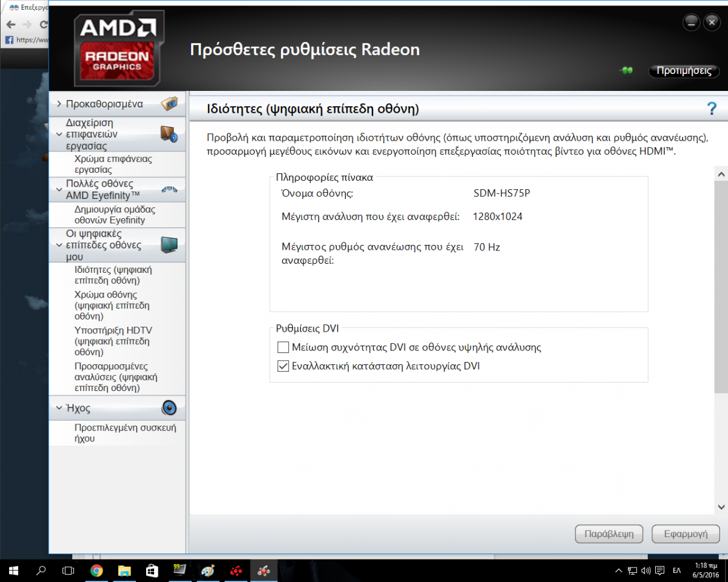Screen dimensions: 728x582
Task: Collapse the Ήχος section
Action: click(59, 407)
